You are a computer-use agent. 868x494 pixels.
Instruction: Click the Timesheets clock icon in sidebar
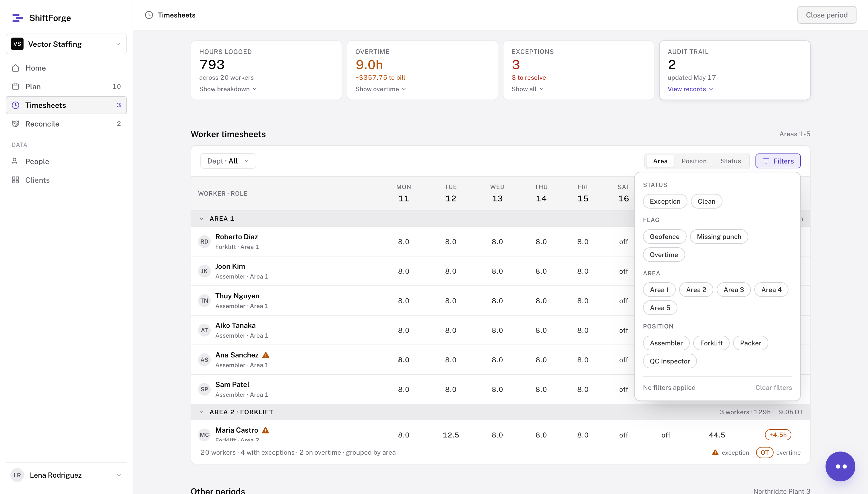coord(15,105)
